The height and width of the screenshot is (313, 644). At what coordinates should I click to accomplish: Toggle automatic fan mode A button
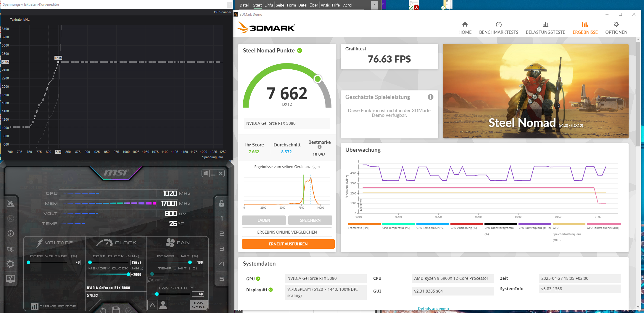tap(152, 305)
